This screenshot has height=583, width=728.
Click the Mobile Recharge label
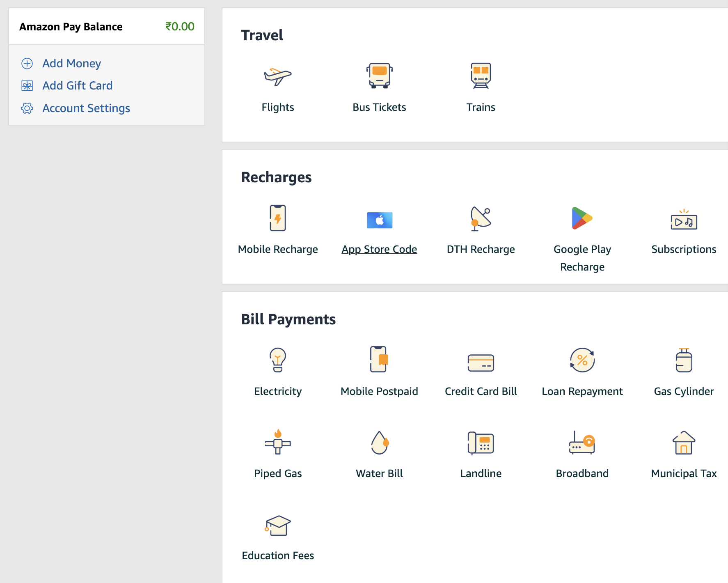[x=278, y=249]
